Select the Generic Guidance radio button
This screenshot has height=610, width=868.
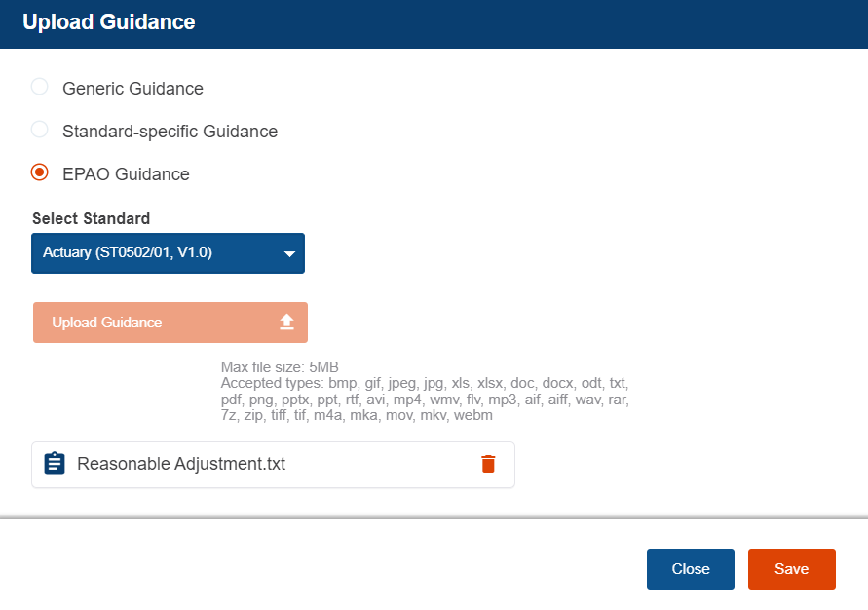coord(40,87)
